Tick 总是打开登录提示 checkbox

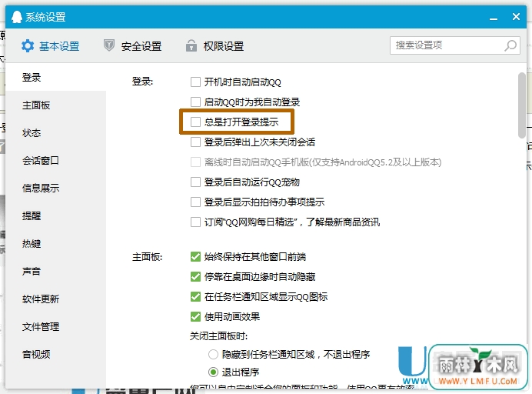coord(195,122)
